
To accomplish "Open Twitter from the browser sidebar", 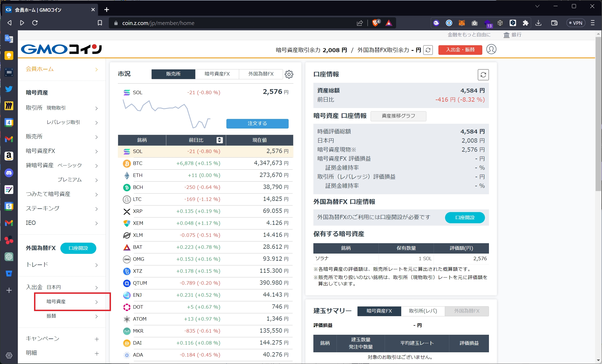I will point(9,89).
